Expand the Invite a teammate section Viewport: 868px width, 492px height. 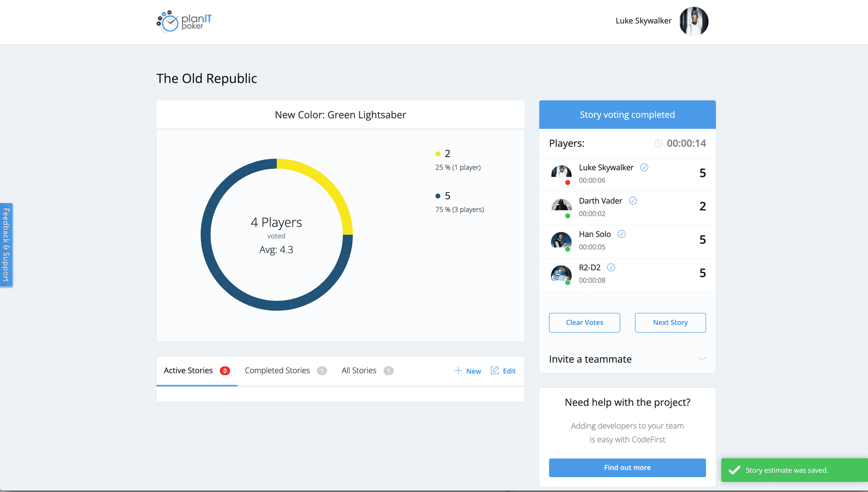(702, 359)
